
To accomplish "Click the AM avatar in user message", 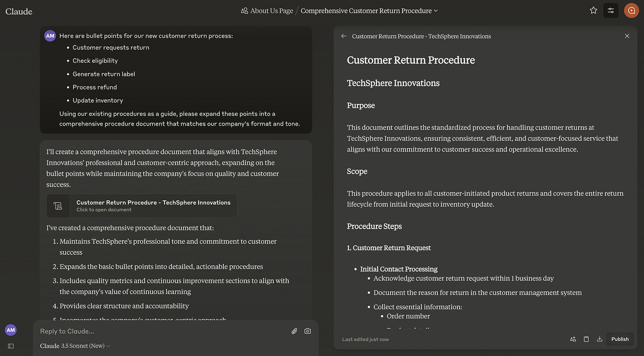I will tap(50, 36).
